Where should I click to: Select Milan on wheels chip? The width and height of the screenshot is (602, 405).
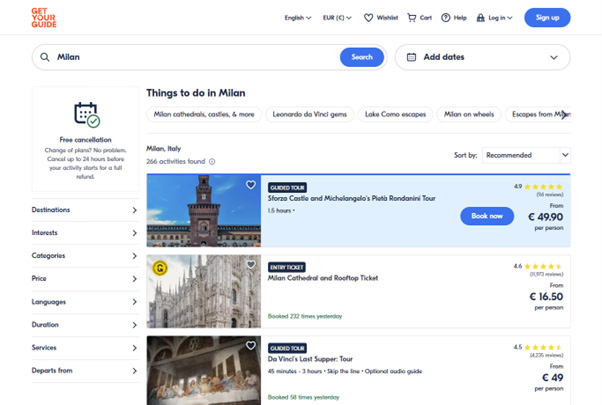pos(469,114)
